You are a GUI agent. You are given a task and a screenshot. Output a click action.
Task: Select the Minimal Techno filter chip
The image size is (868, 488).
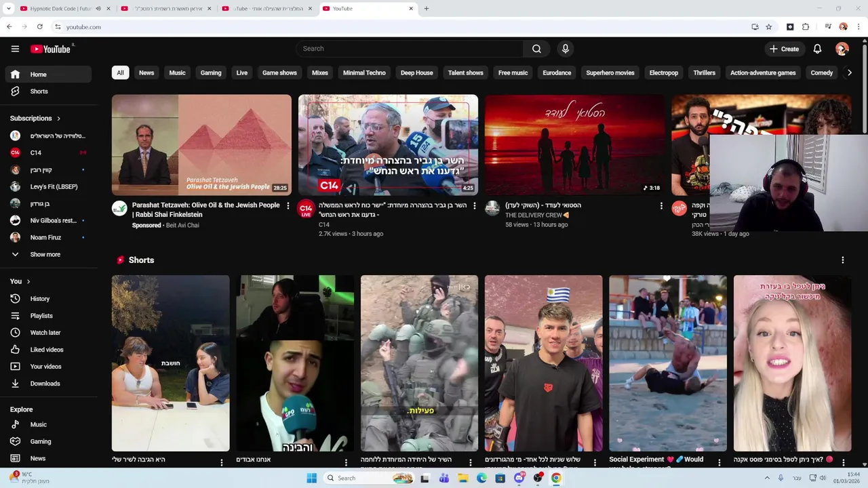click(364, 73)
